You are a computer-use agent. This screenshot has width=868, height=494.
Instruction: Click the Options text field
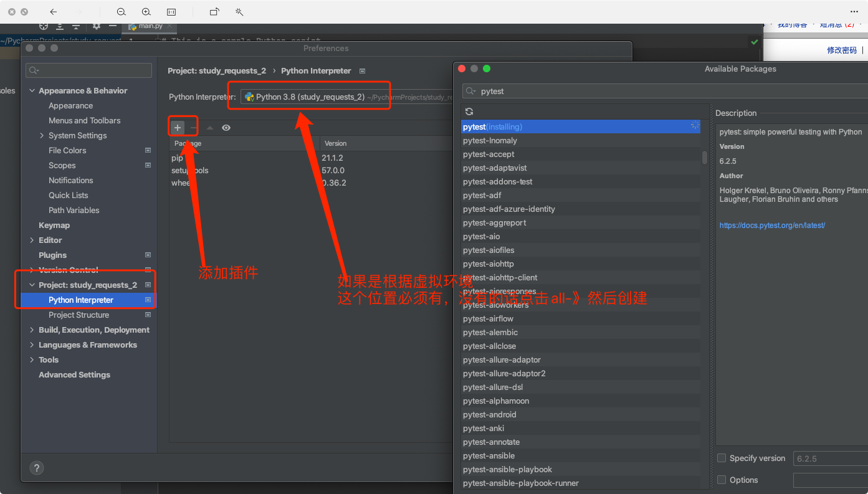point(830,480)
